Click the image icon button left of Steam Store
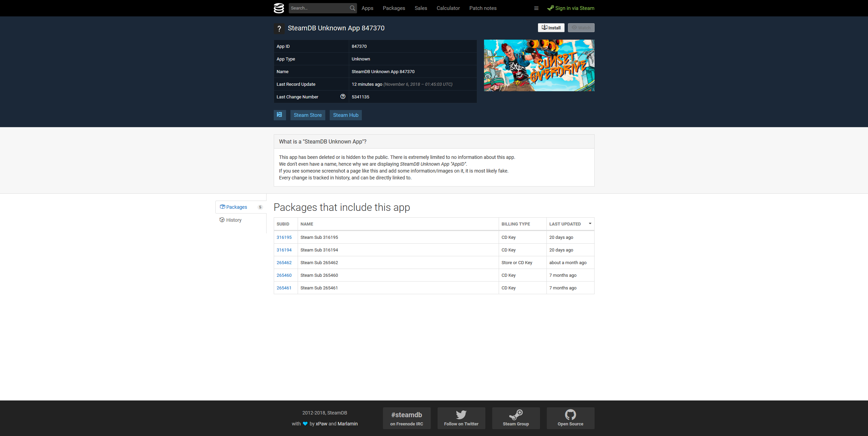The width and height of the screenshot is (868, 436). pyautogui.click(x=280, y=115)
